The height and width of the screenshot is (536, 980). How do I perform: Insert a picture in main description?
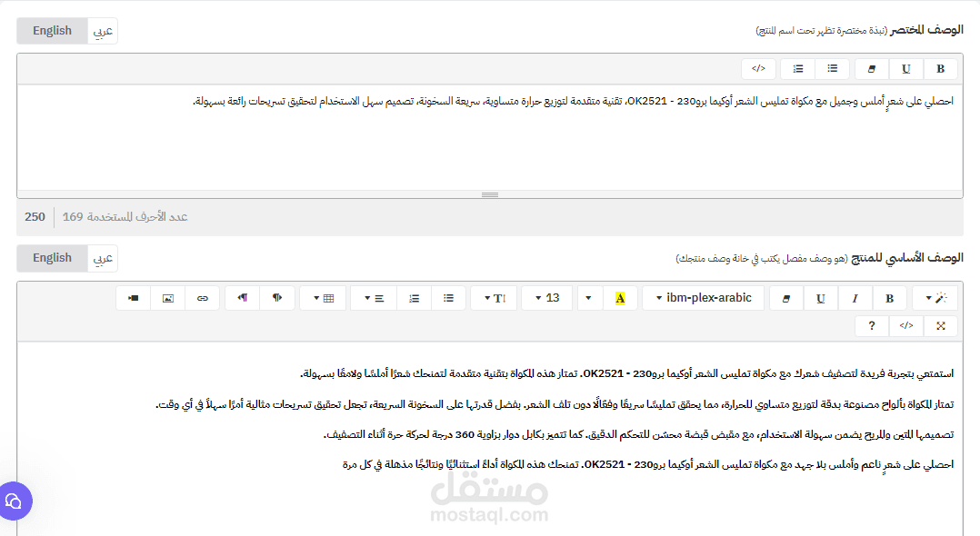(x=168, y=298)
